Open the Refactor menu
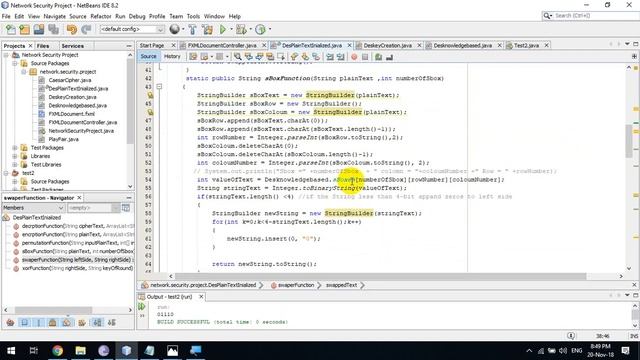 pos(101,16)
